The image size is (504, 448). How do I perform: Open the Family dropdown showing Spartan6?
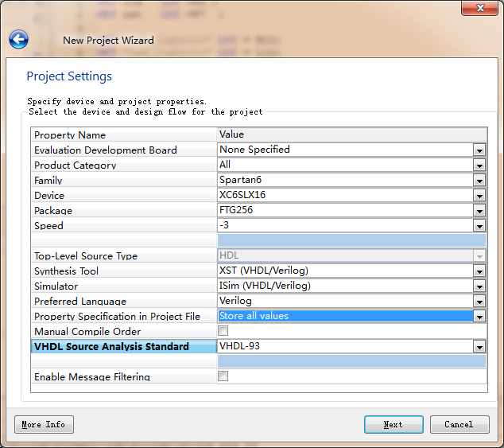pyautogui.click(x=479, y=180)
